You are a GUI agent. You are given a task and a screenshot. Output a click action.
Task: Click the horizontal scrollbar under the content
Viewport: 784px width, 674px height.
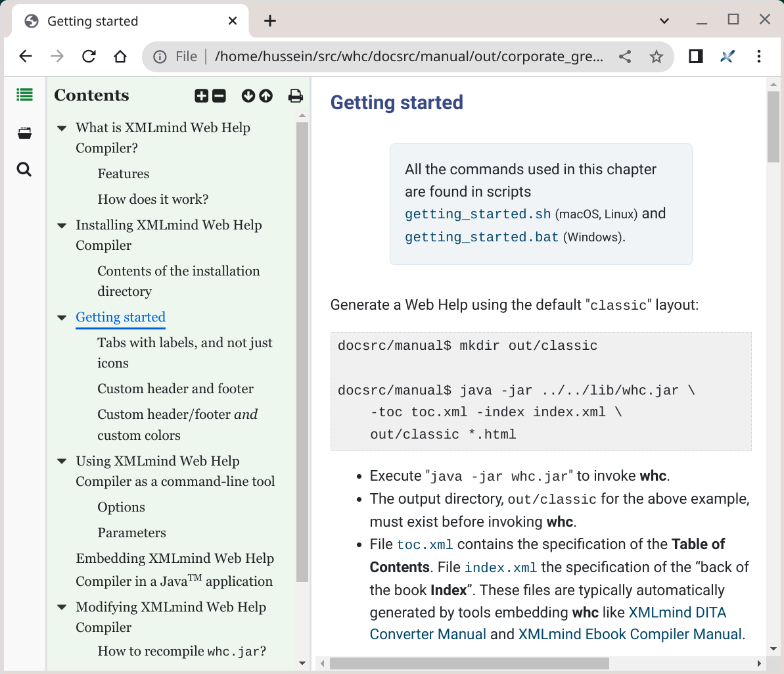[469, 663]
